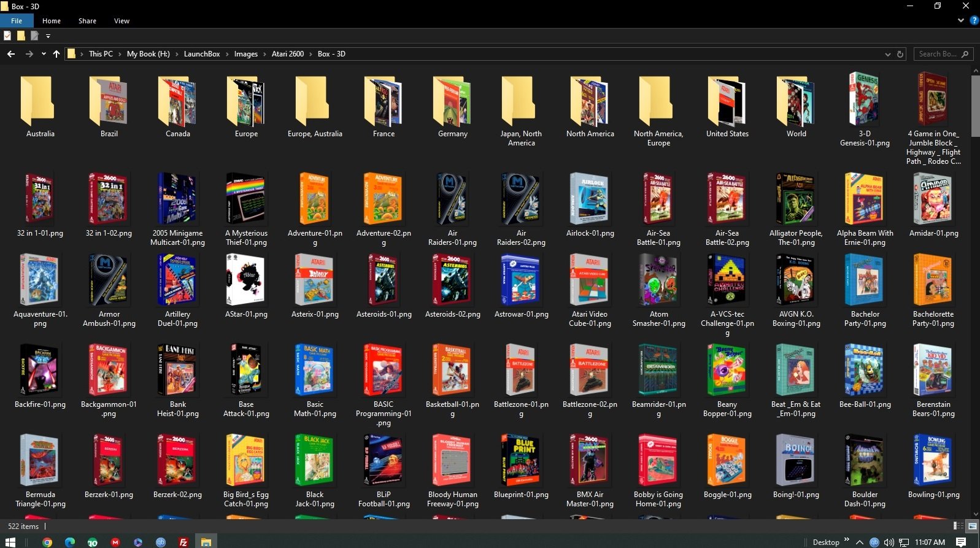980x548 pixels.
Task: Switch to large thumbnails view layout
Action: tap(973, 526)
